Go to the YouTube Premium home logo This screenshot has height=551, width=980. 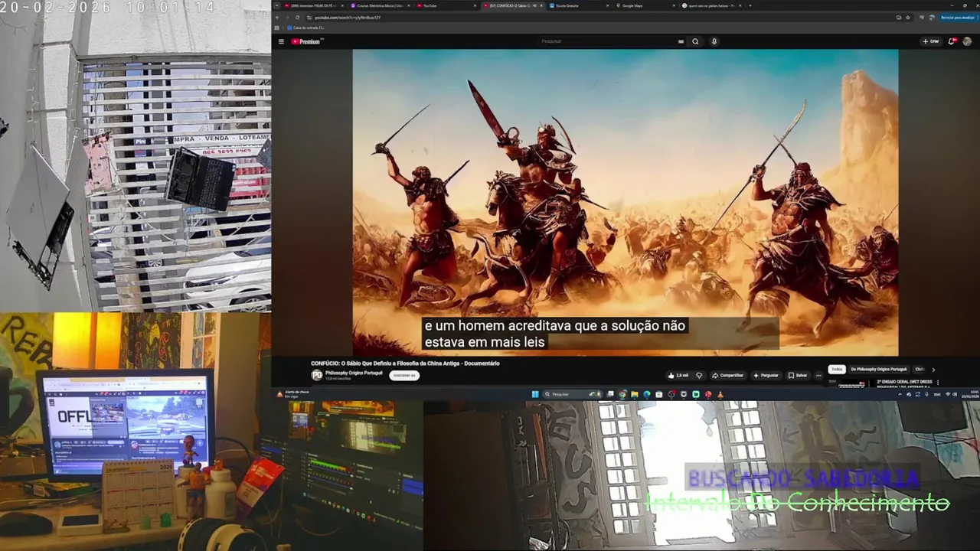click(x=306, y=41)
